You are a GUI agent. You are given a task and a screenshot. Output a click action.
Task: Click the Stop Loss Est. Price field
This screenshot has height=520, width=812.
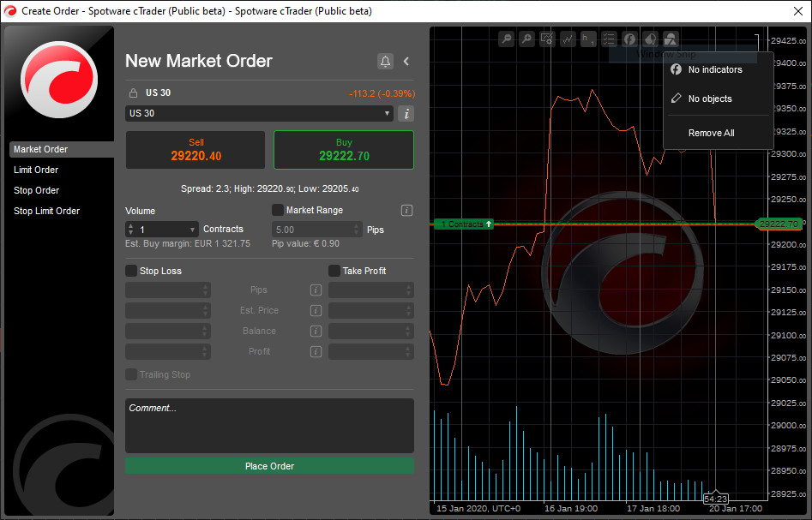168,310
